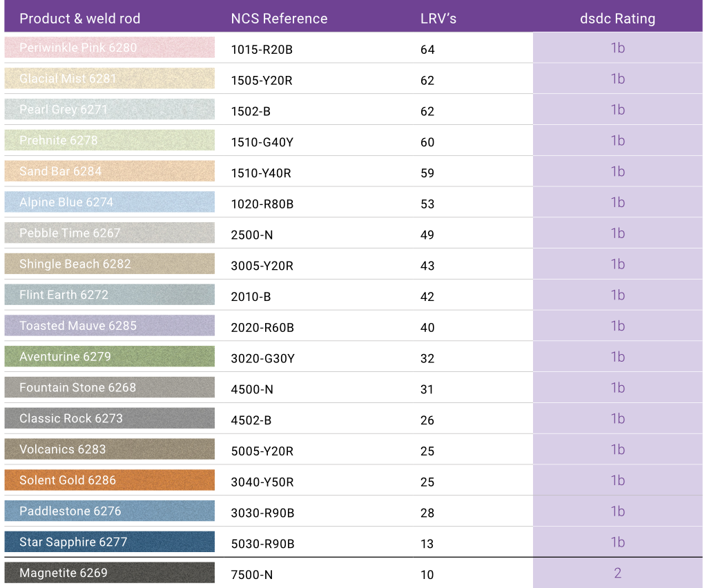Choose the Toasted Mauve 6285 swatch
Screen dimensions: 707x588
click(109, 326)
